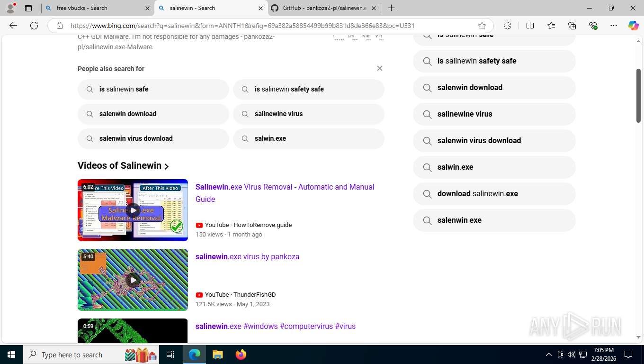Open the Copilot sidebar icon
This screenshot has width=644, height=364.
[x=633, y=26]
